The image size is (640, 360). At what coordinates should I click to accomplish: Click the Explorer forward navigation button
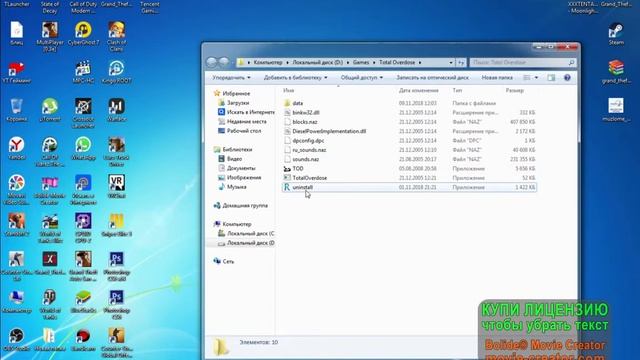pyautogui.click(x=224, y=62)
